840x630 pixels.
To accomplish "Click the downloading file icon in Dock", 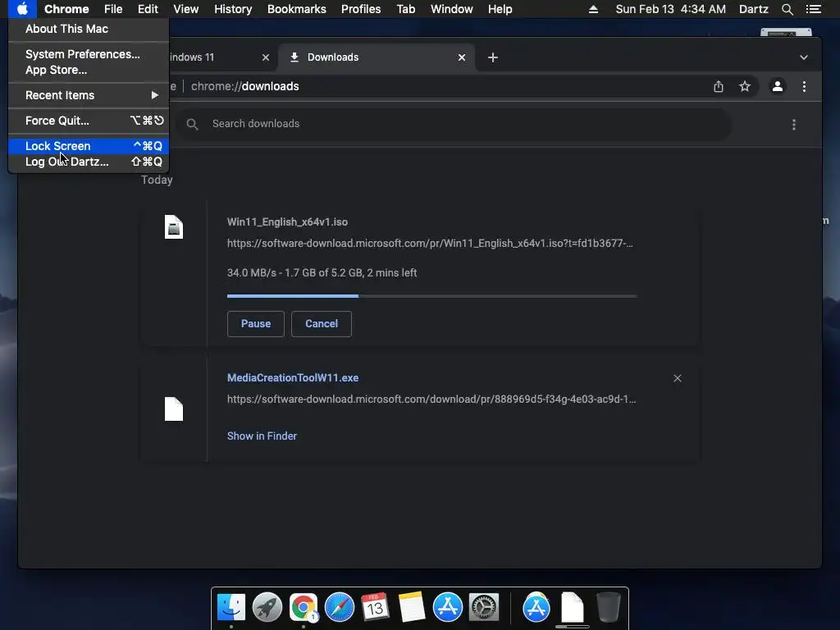I will (572, 608).
